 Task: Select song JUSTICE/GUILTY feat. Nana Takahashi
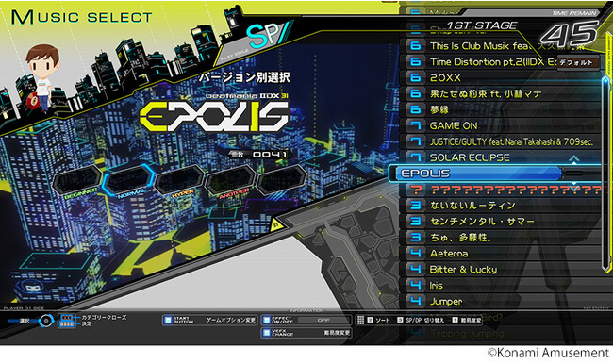(x=502, y=142)
